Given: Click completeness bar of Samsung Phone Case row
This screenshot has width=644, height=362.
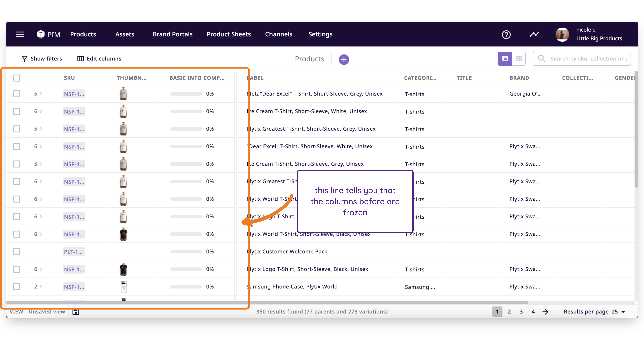Looking at the screenshot, I should click(x=186, y=287).
